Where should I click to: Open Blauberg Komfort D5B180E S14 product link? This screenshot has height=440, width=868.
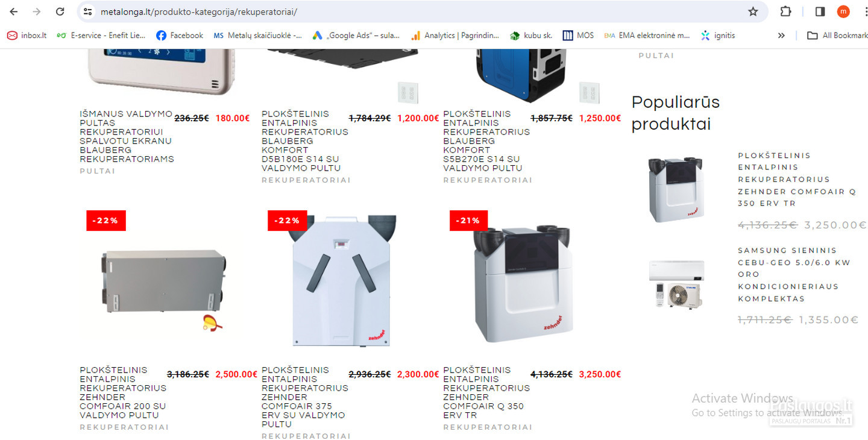coord(304,140)
